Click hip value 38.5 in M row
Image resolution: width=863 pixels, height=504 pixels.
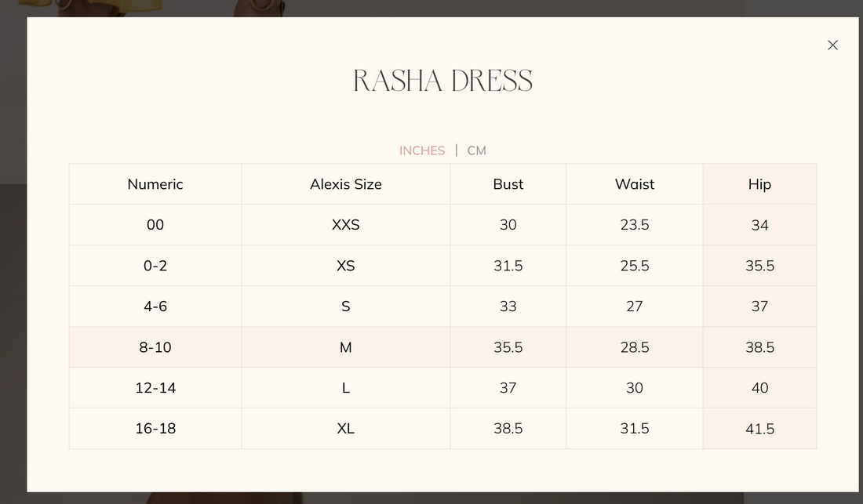(759, 347)
